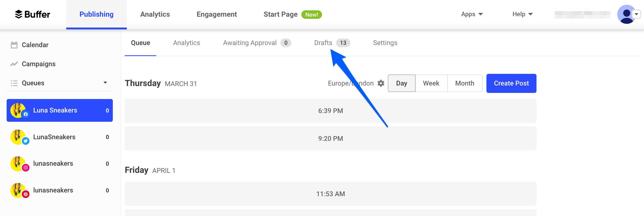The image size is (644, 216).
Task: Click the APRIL 1 date label
Action: pos(164,171)
